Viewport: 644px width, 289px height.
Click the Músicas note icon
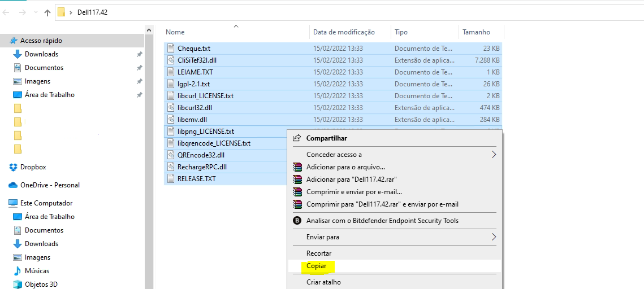coord(18,271)
